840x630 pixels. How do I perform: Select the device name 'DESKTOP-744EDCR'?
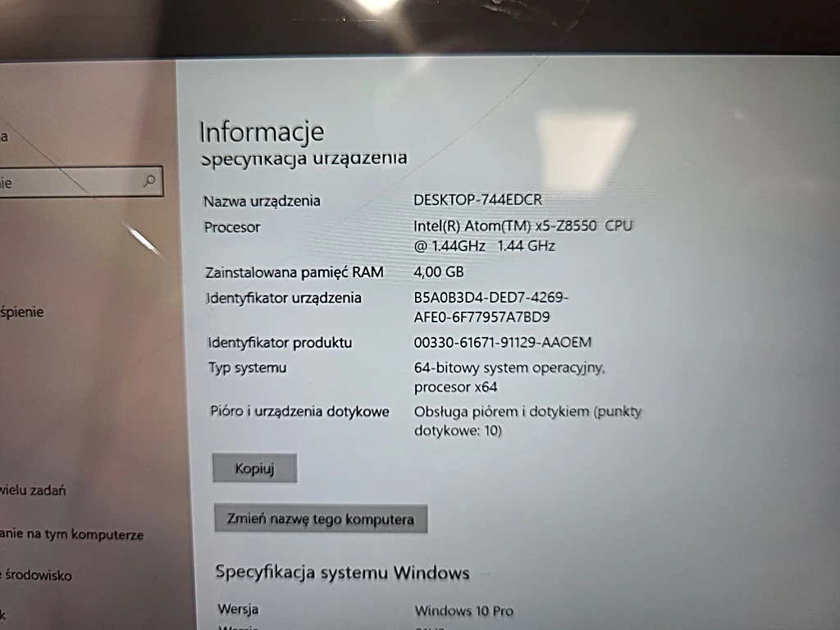coord(478,200)
